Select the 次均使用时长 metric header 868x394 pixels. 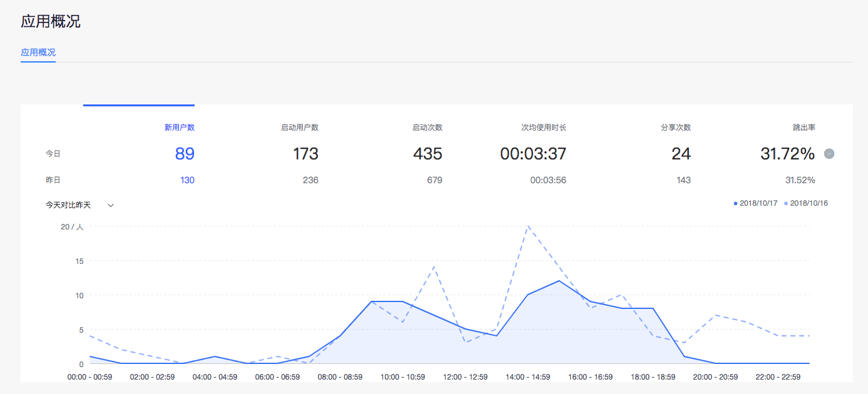click(543, 128)
